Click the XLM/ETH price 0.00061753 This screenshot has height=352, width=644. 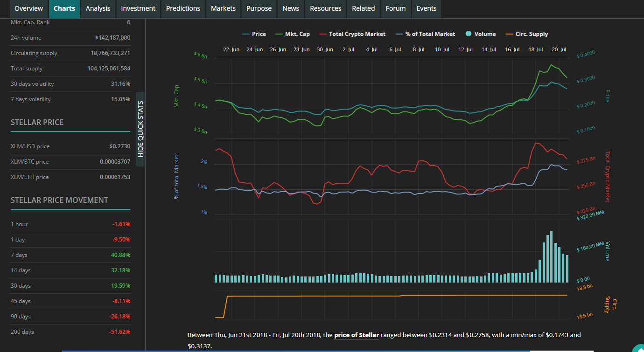point(115,177)
